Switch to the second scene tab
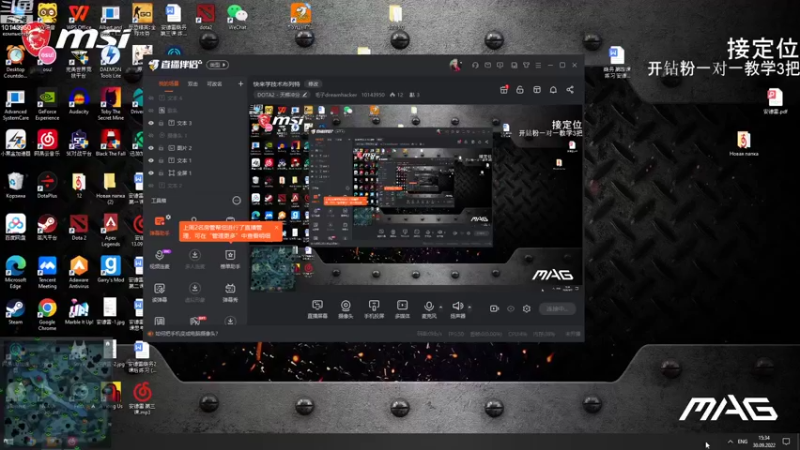The height and width of the screenshot is (450, 800). click(193, 84)
